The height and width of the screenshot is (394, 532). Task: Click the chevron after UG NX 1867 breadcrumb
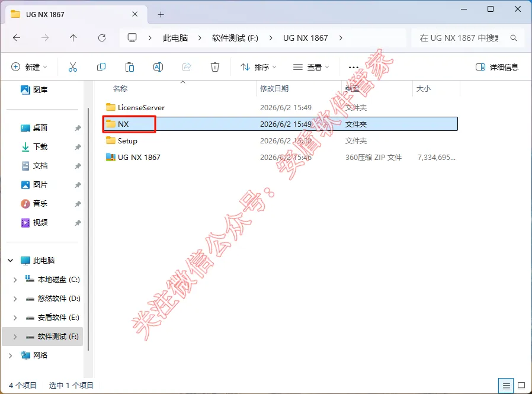pyautogui.click(x=340, y=38)
